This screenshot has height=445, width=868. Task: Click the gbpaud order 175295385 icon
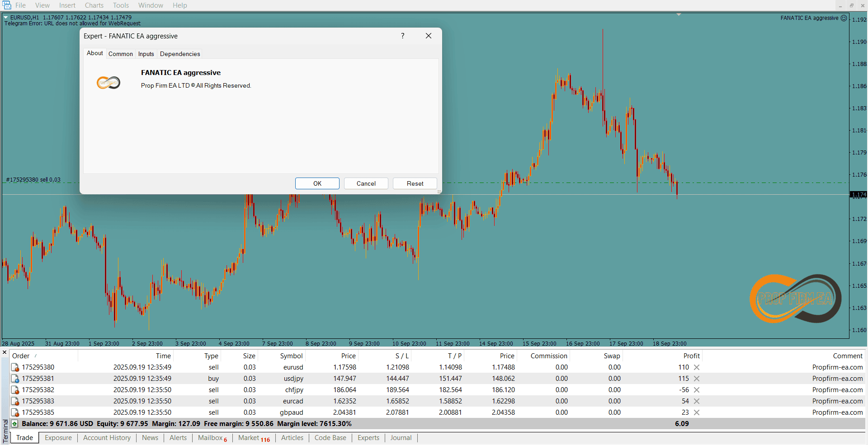(15, 412)
